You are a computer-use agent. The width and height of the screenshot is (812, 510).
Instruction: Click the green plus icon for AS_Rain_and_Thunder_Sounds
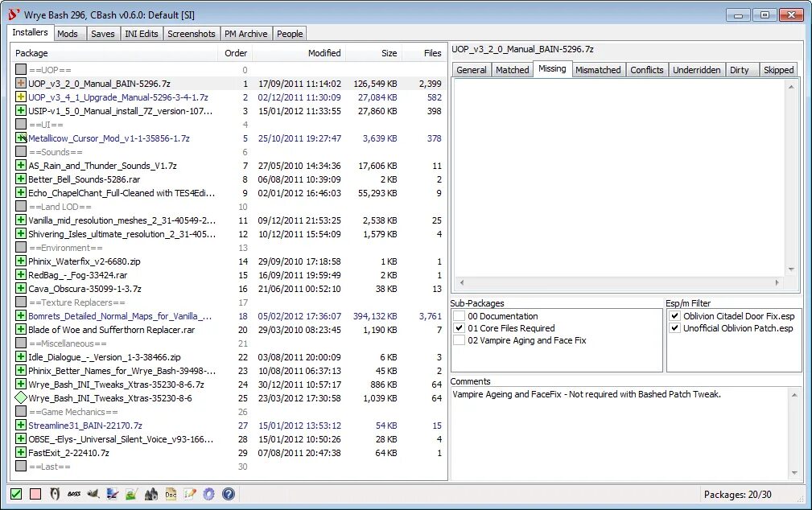click(x=21, y=165)
